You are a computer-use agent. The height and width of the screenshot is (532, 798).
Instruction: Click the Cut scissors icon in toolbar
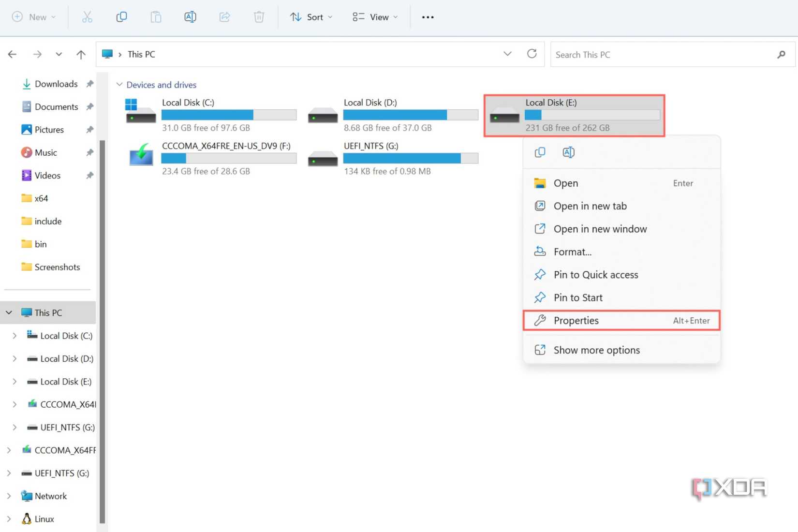[x=87, y=17]
